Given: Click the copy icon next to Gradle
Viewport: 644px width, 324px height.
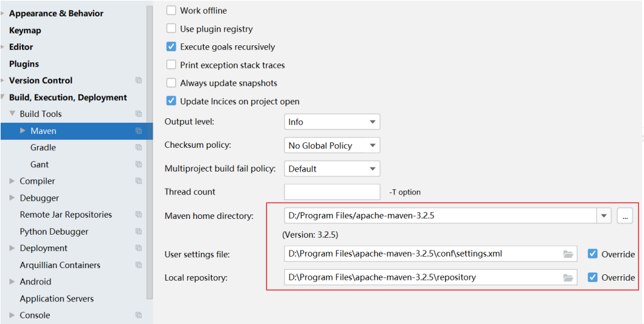Looking at the screenshot, I should [x=138, y=147].
